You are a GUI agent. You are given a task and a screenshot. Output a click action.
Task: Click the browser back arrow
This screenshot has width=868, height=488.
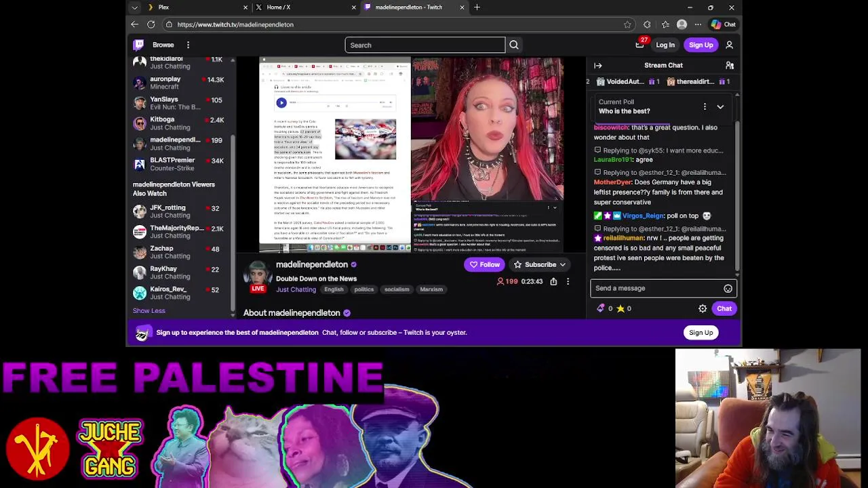134,24
